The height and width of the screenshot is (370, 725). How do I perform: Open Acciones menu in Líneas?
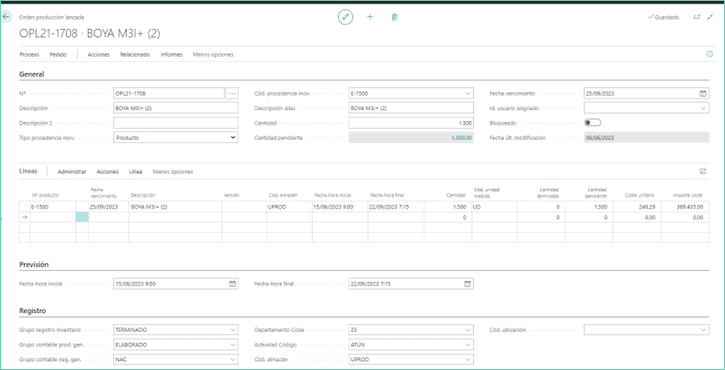click(108, 172)
